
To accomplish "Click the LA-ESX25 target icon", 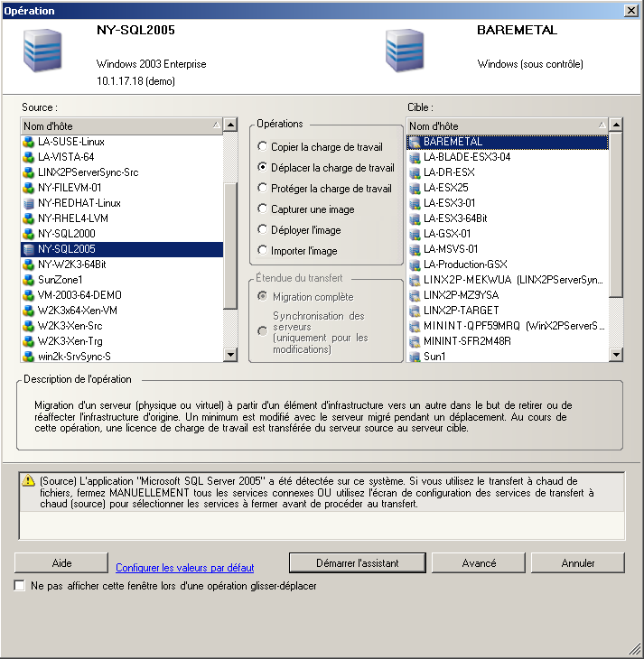I will click(415, 189).
